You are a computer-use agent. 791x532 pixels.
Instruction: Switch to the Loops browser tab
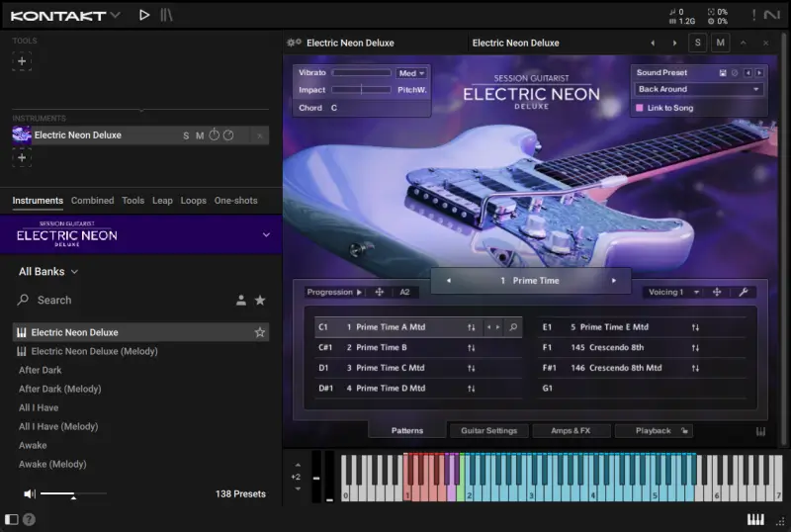193,201
